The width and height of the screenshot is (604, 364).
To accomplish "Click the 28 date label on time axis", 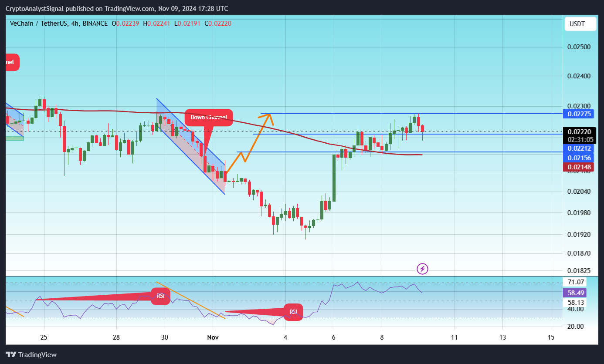I will 116,337.
